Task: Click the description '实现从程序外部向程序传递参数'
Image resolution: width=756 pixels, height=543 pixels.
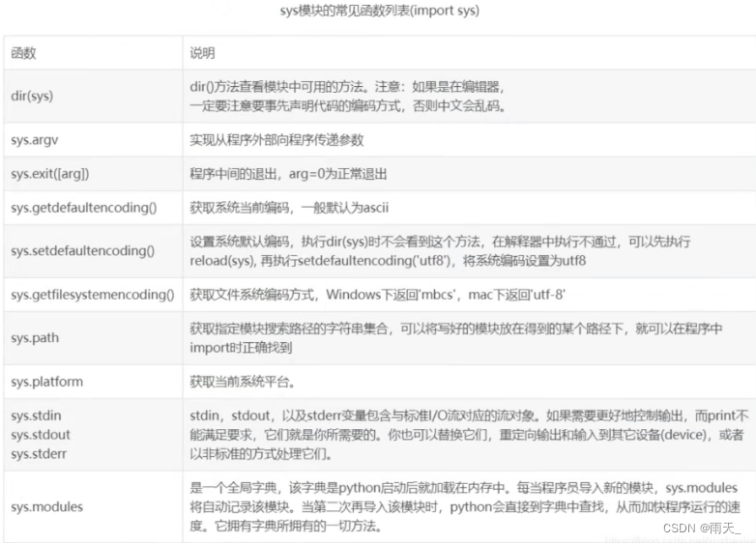Action: (276, 140)
